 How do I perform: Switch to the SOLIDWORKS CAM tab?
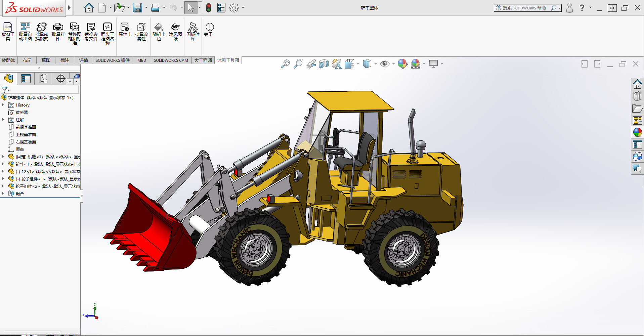[171, 60]
